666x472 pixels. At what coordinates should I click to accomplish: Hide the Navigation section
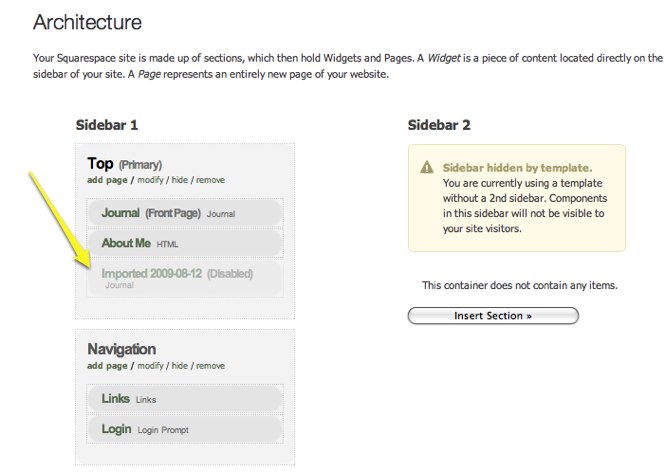[x=180, y=366]
